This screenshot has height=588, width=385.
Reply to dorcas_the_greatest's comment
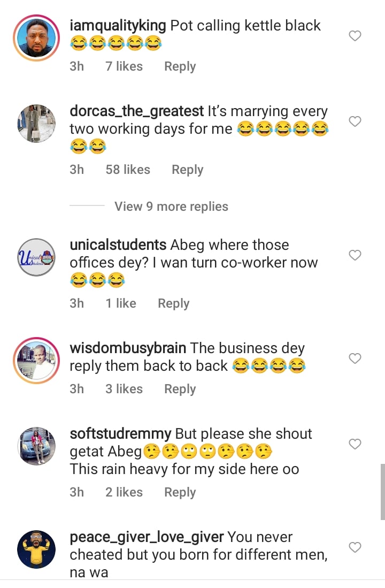coord(187,170)
